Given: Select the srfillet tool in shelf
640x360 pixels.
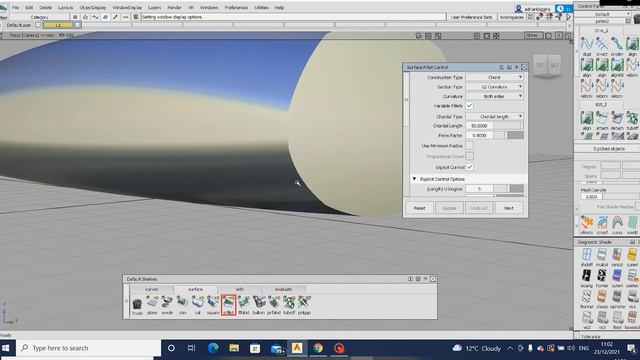Looking at the screenshot, I should 229,304.
